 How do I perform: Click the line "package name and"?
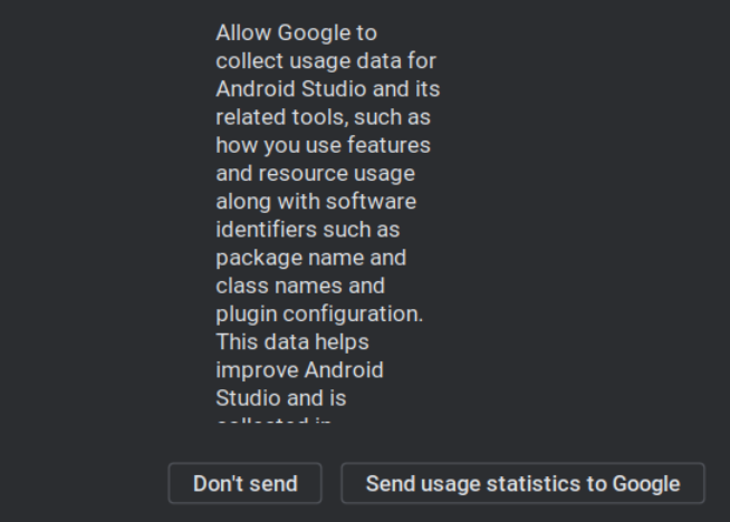(x=311, y=258)
